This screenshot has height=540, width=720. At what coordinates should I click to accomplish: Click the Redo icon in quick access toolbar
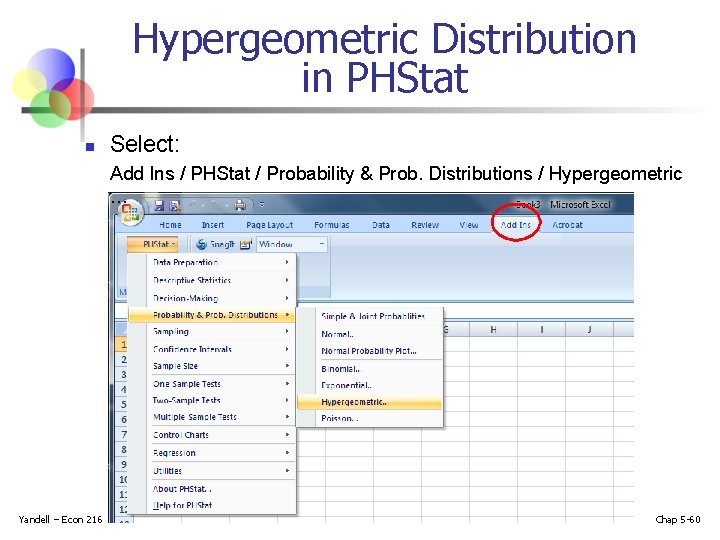[214, 205]
